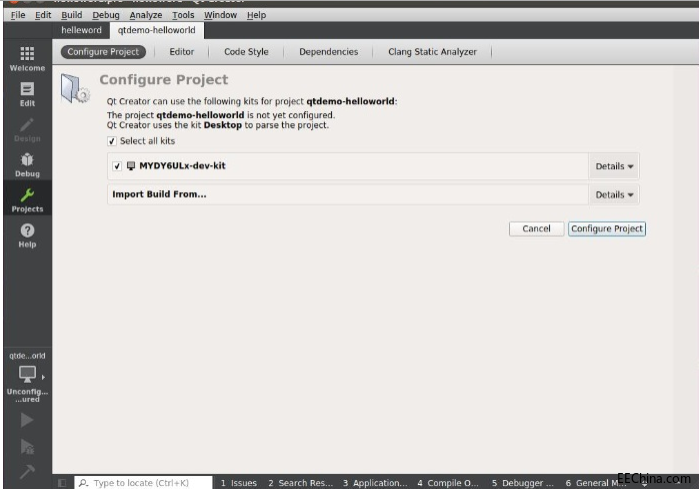
Task: Open the Debugger Console pane
Action: (522, 483)
